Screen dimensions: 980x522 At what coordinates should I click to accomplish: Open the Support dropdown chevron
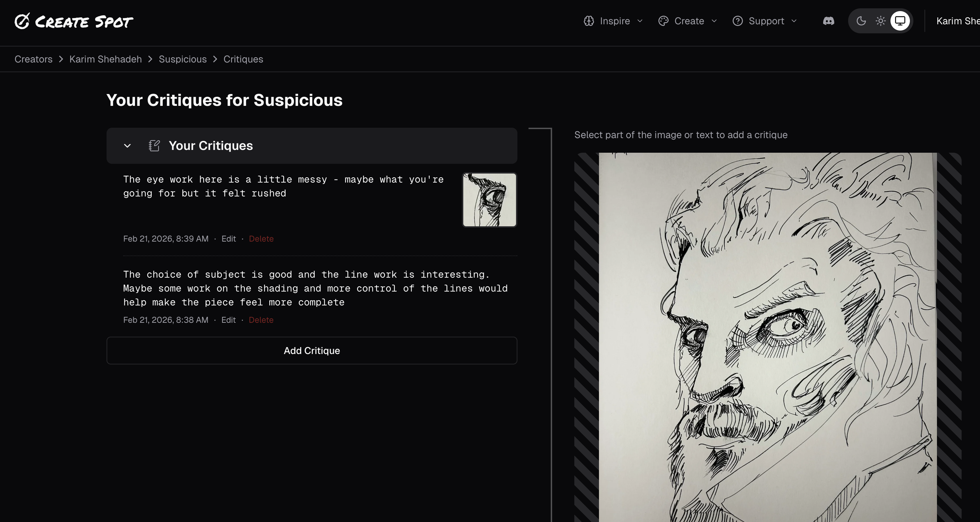[x=794, y=22]
